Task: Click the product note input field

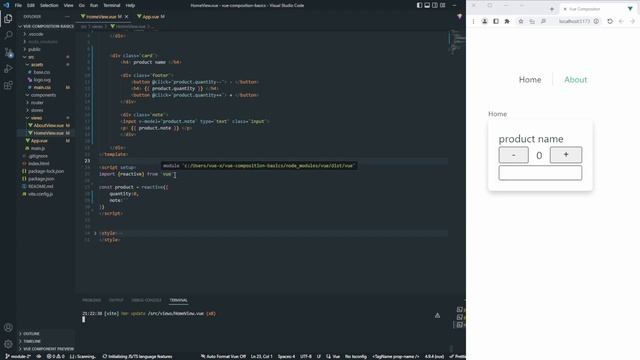Action: pos(540,173)
